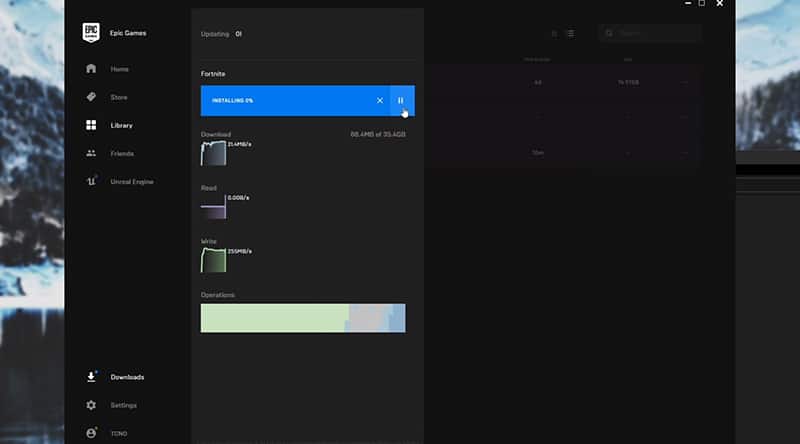Click the Download speed graph
This screenshot has height=444, width=800.
tap(214, 153)
